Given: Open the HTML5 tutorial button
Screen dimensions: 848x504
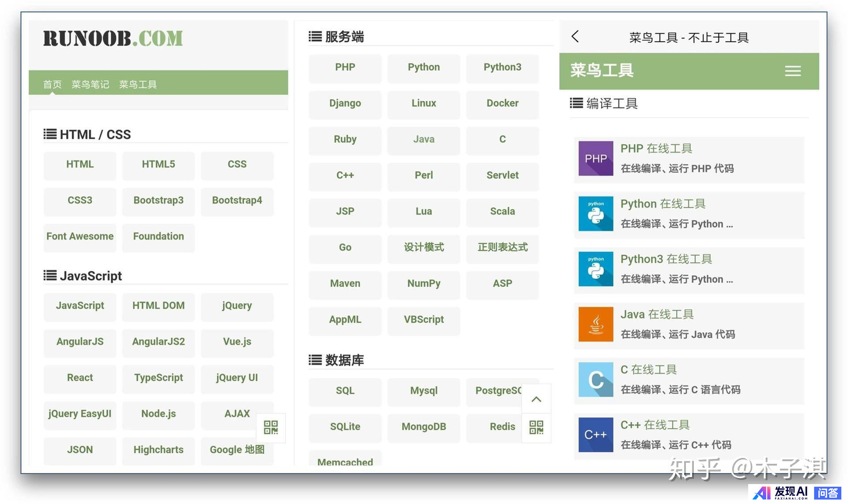Looking at the screenshot, I should 158,164.
